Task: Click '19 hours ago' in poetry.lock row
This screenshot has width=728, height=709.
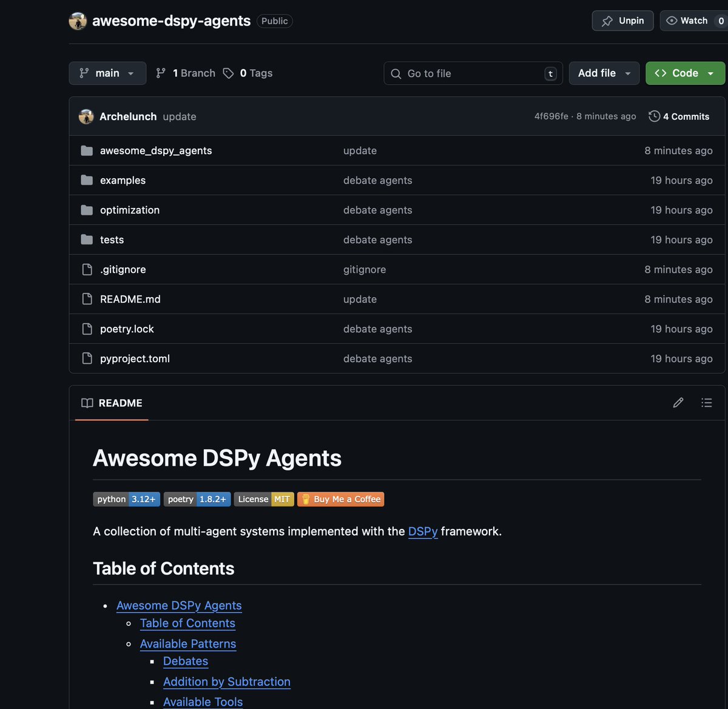Action: point(681,329)
